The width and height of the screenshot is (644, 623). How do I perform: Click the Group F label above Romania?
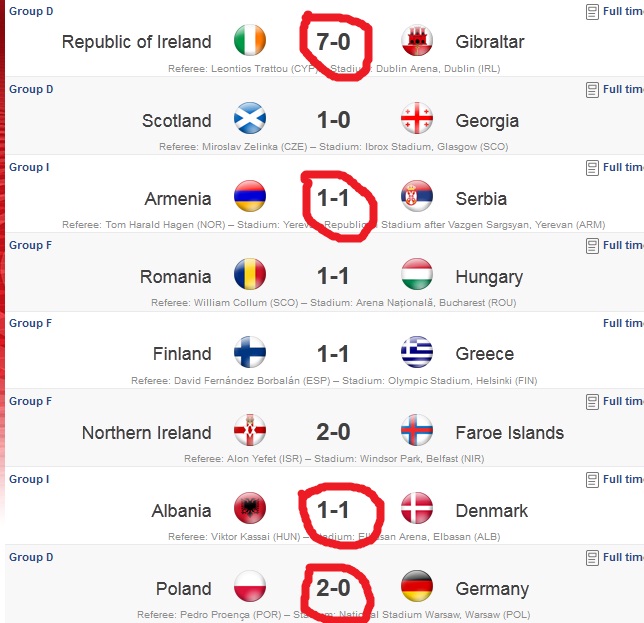click(x=28, y=245)
